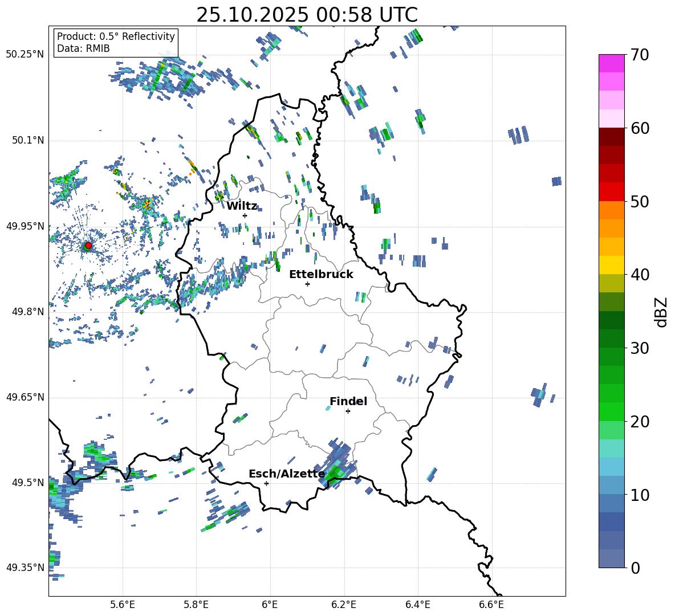This screenshot has width=675, height=616.
Task: Click the magenta top colorbar segment
Action: 612,63
